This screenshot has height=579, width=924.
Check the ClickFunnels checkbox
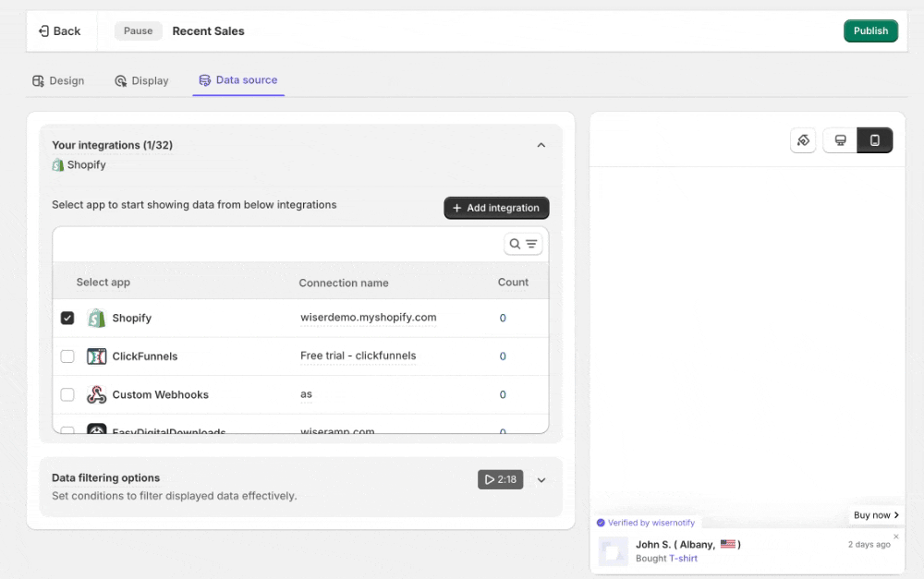(67, 356)
